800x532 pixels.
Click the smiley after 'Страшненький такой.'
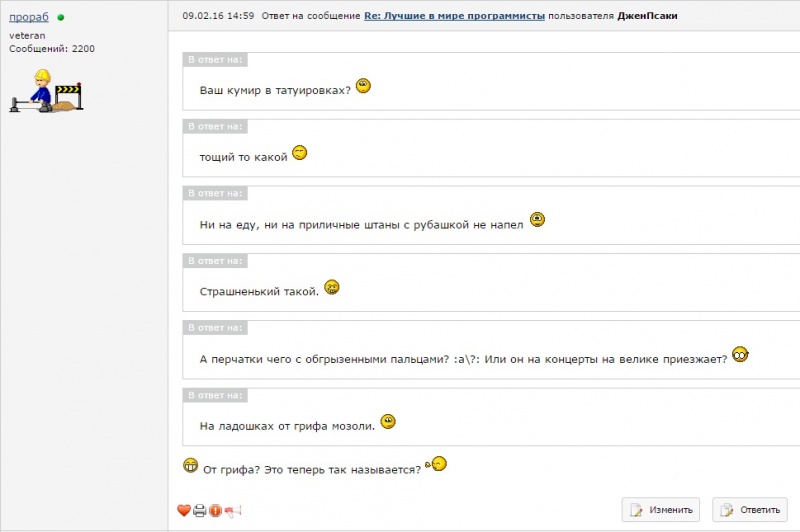coord(332,287)
